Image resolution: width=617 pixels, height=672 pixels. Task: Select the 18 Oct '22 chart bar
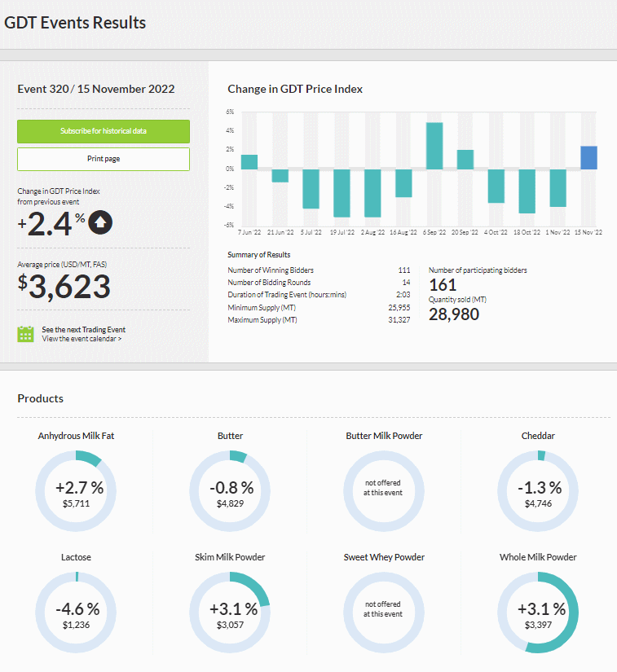527,191
